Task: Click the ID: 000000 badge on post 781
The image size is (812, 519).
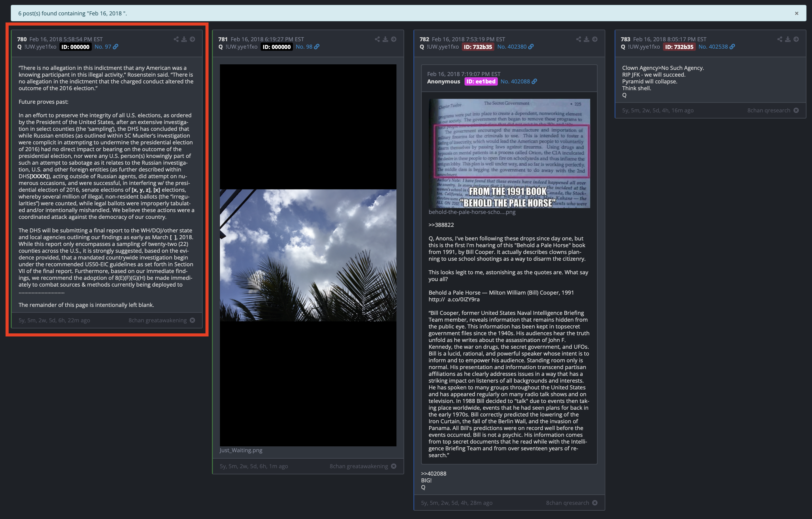Action: click(277, 47)
